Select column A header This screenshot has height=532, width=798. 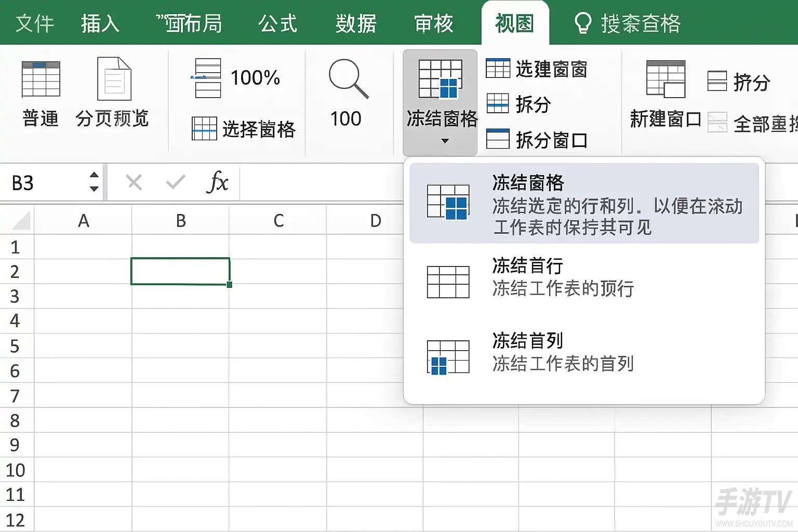click(x=83, y=220)
